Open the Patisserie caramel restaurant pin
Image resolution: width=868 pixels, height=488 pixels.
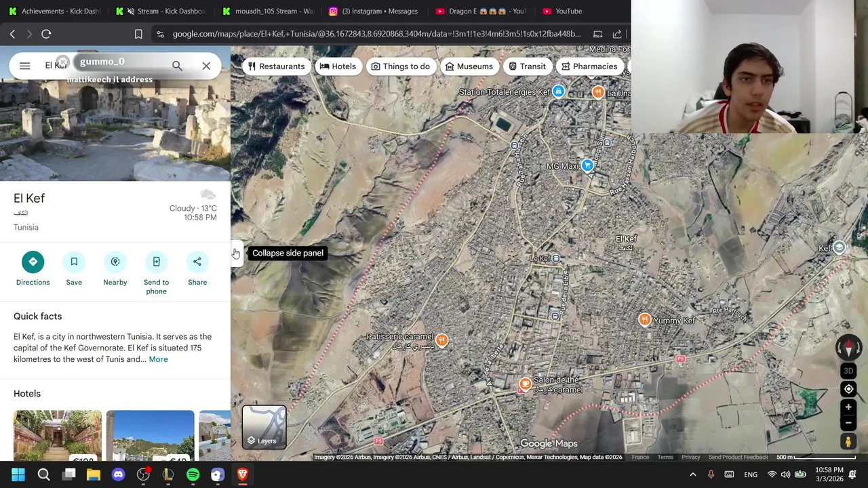(441, 340)
